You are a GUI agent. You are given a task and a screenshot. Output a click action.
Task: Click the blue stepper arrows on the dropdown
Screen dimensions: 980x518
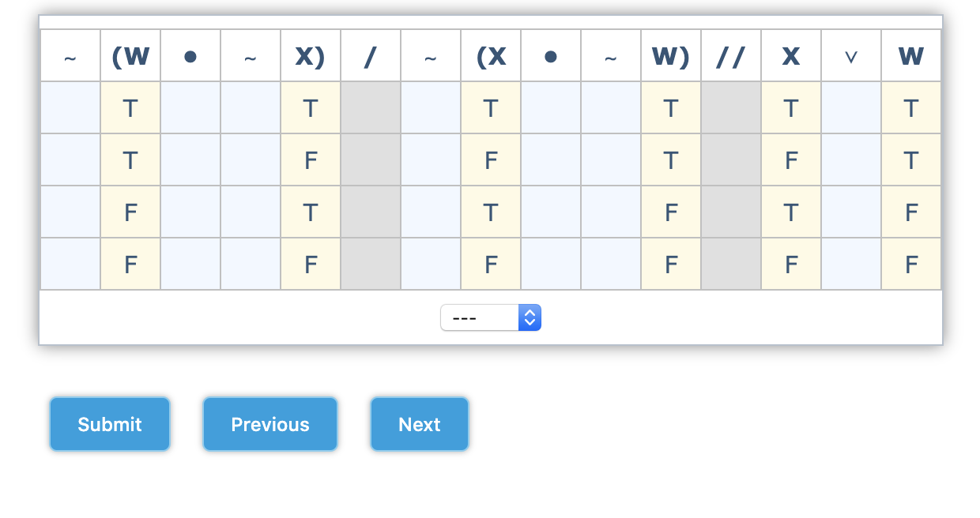point(530,317)
